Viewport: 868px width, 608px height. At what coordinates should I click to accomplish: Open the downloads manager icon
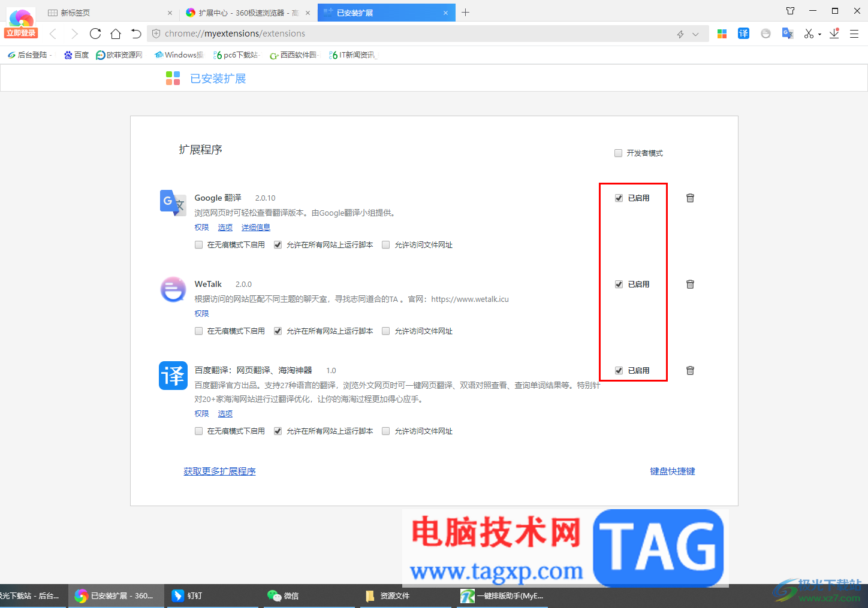tap(834, 34)
